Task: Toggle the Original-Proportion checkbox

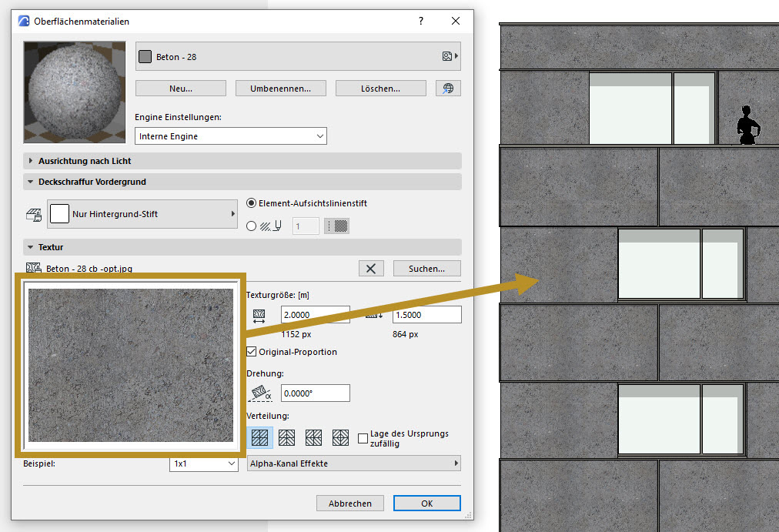Action: (252, 352)
